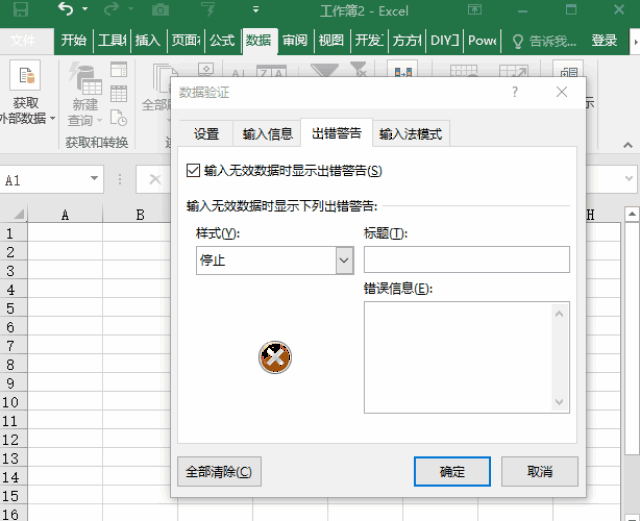Select column B header
This screenshot has height=521, width=640.
140,215
